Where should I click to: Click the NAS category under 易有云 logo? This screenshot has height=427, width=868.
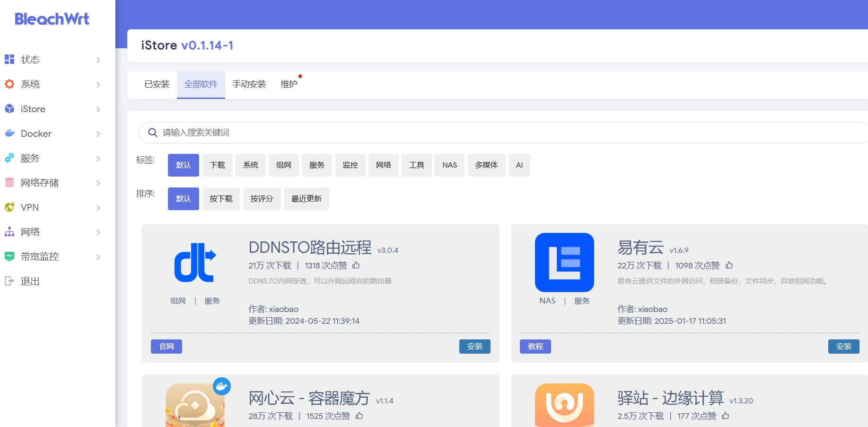548,301
